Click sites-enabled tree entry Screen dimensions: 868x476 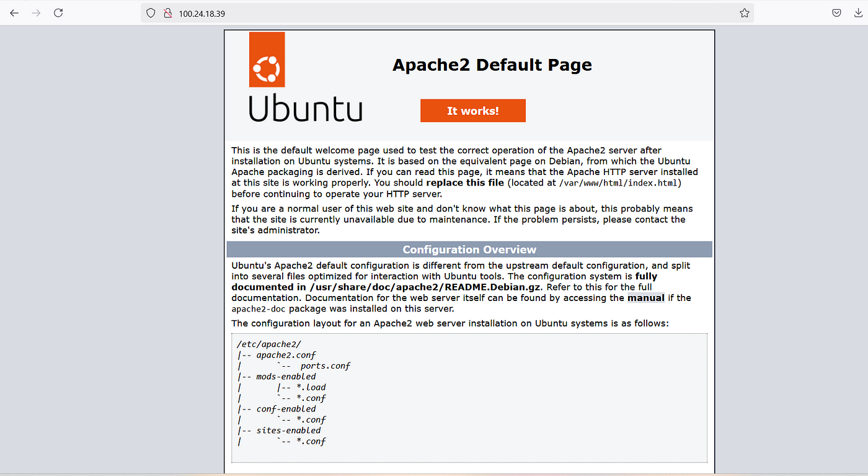(x=288, y=430)
